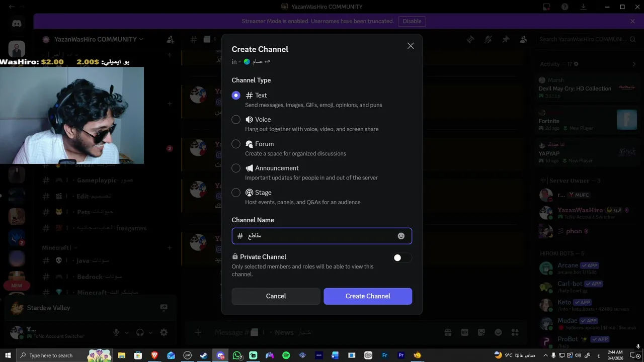Select the Announcement channel type

coord(236,168)
